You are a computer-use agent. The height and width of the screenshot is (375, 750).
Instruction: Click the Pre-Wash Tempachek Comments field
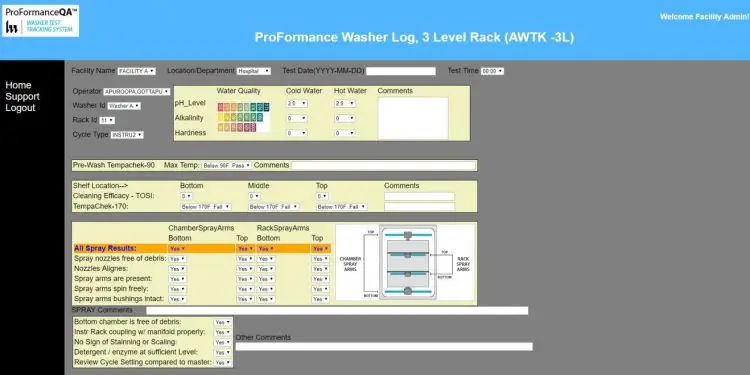[384, 165]
